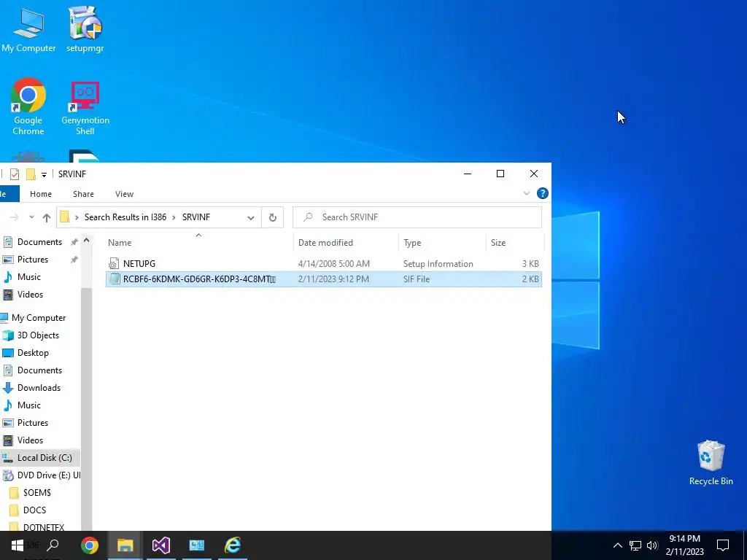
Task: Click the New folder quick access icon
Action: pyautogui.click(x=31, y=174)
